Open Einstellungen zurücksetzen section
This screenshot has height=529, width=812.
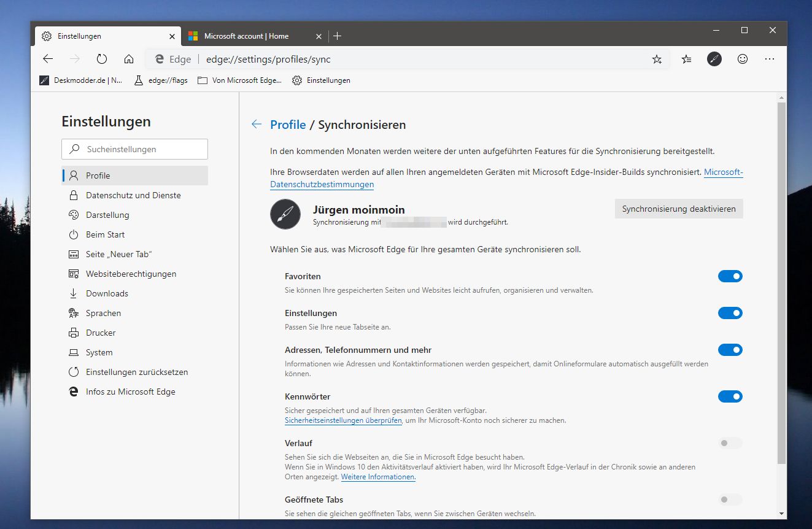(x=135, y=372)
